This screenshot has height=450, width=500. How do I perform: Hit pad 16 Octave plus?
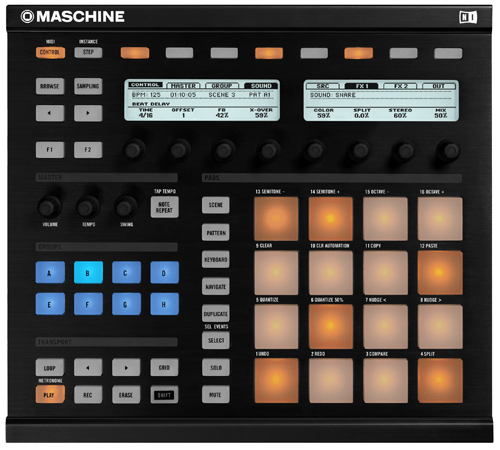click(440, 219)
